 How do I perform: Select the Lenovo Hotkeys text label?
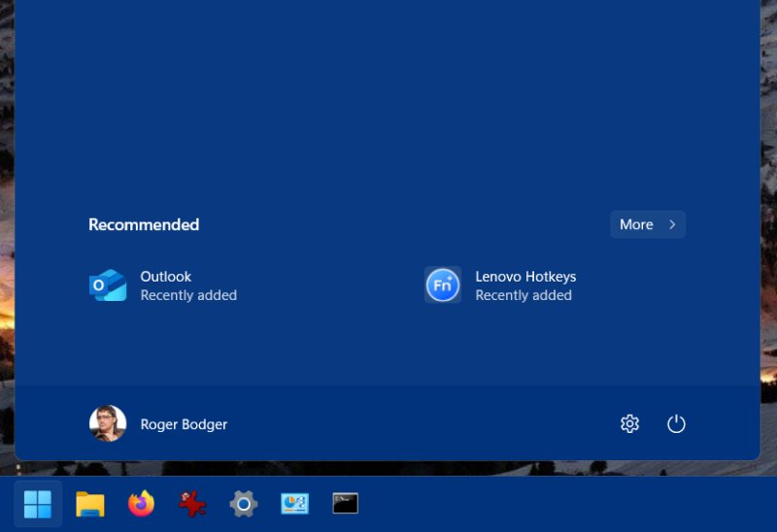(x=525, y=277)
